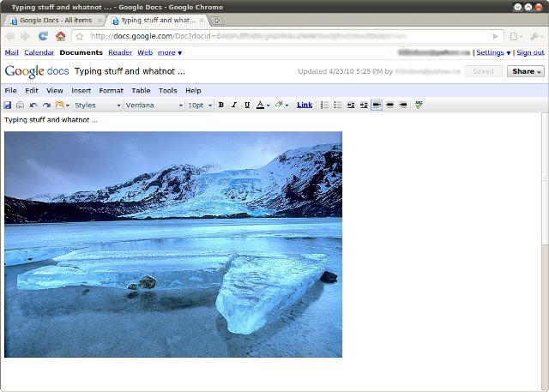Open the Edit menu

click(x=32, y=91)
